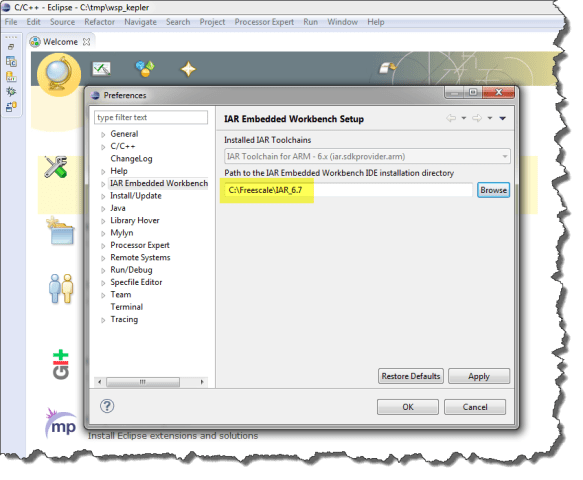
Task: Click the gear bug icon in left sidebar
Action: [11, 91]
